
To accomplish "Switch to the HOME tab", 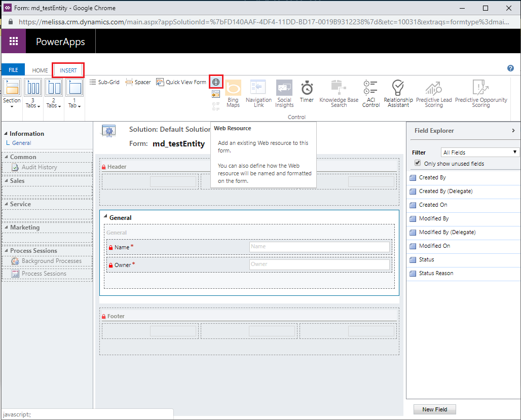I will (40, 70).
